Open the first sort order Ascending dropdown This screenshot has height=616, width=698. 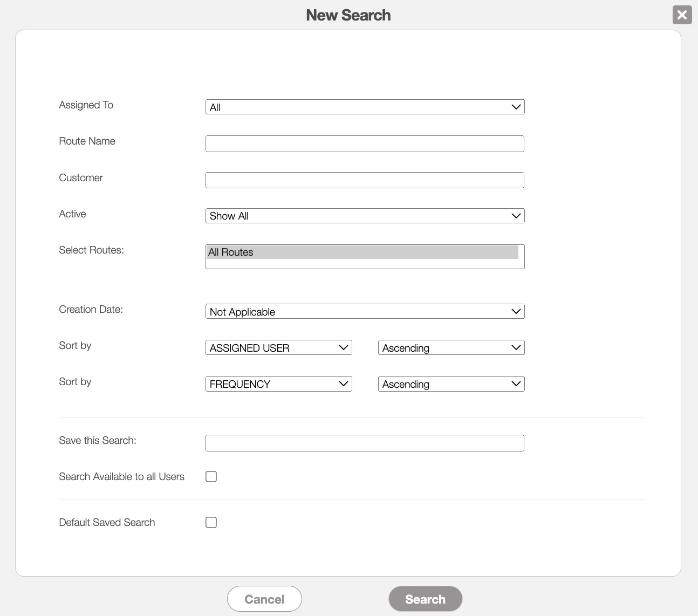[451, 347]
